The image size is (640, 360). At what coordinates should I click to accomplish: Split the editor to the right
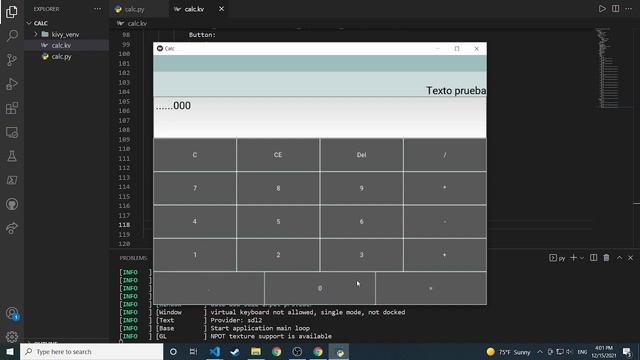click(x=616, y=9)
